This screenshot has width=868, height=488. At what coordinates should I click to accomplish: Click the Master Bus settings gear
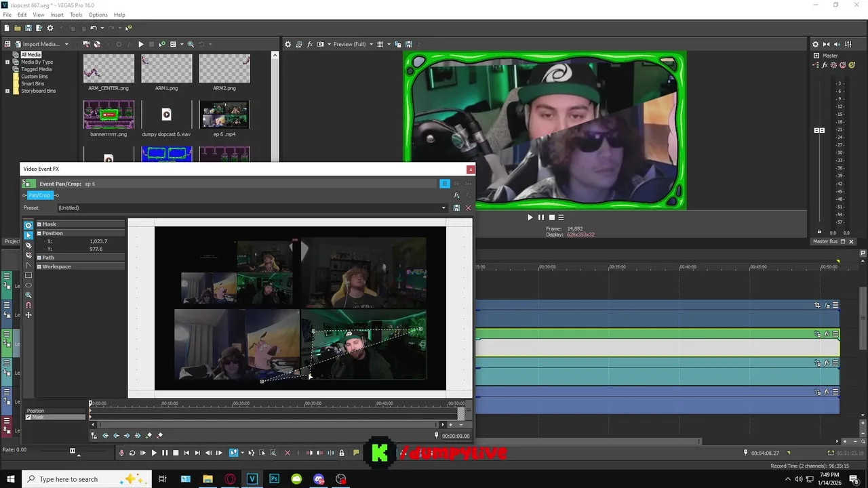[x=816, y=44]
